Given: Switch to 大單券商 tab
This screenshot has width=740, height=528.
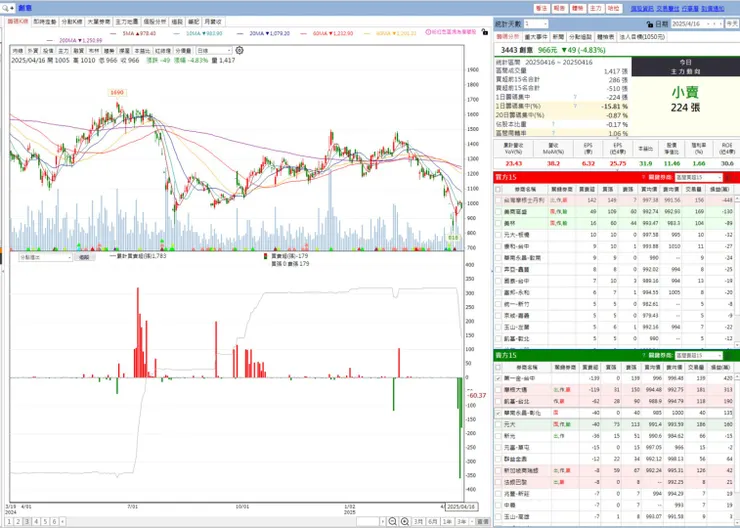Looking at the screenshot, I should (99, 22).
